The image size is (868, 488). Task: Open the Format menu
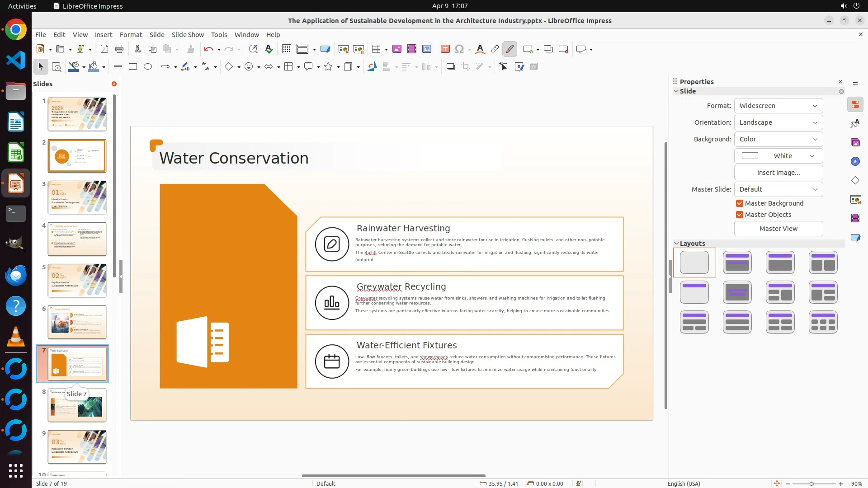click(x=131, y=35)
